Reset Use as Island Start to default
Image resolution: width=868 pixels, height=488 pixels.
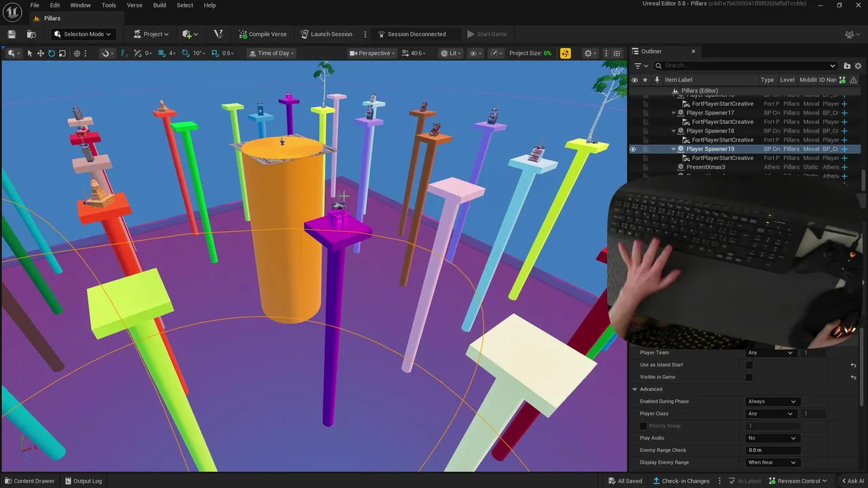pyautogui.click(x=853, y=365)
